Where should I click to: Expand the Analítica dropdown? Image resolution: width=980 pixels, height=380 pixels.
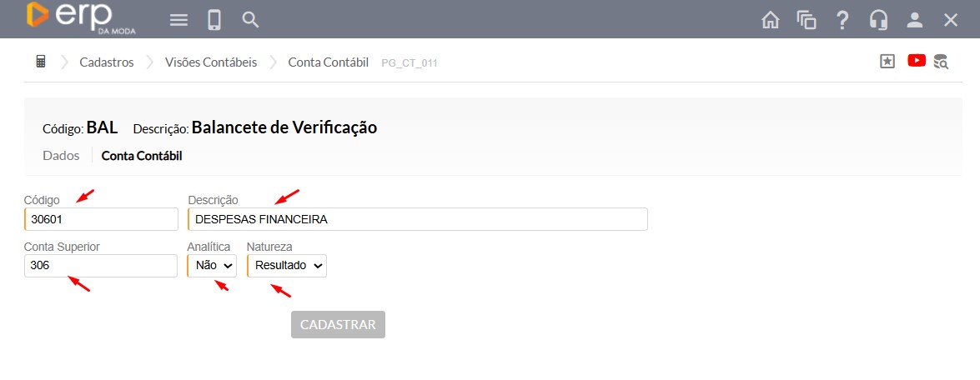[212, 266]
